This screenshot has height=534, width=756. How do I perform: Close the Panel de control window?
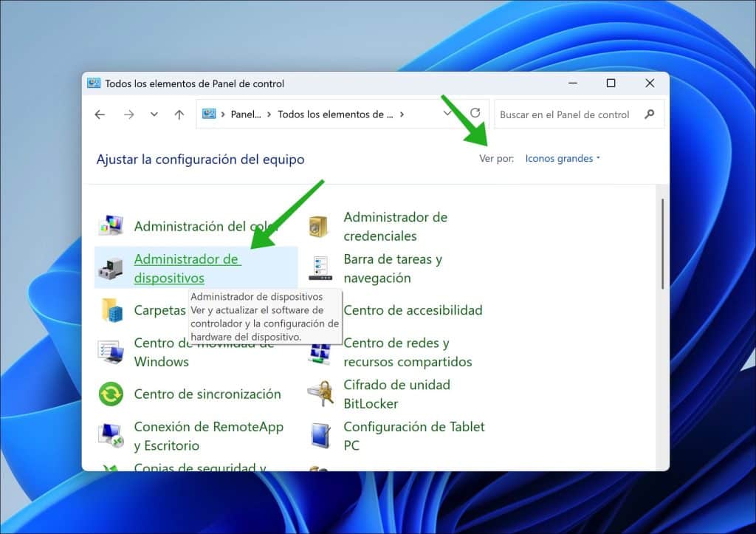650,83
